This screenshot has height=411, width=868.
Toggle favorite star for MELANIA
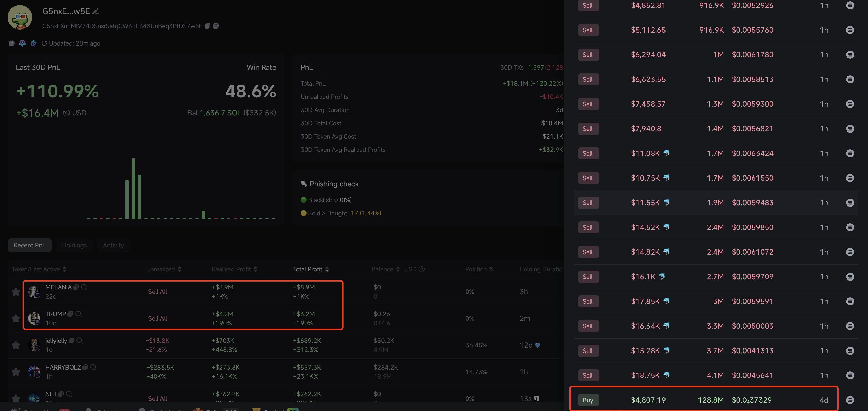pos(16,291)
